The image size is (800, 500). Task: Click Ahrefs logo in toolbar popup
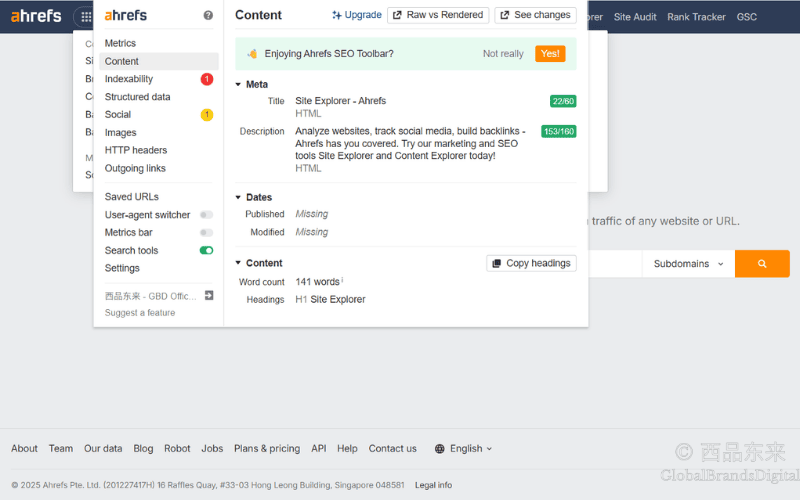coord(126,15)
